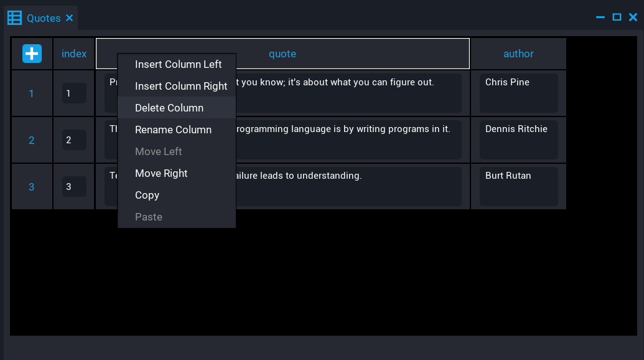Minimize the Quotes window
Viewport: 644px width, 360px height.
tap(600, 17)
